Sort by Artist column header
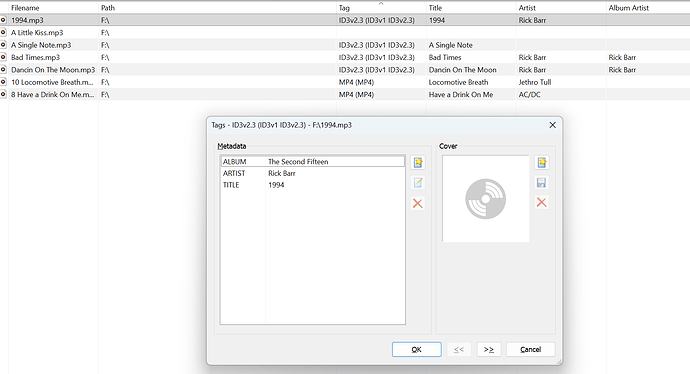690x374 pixels. point(561,7)
